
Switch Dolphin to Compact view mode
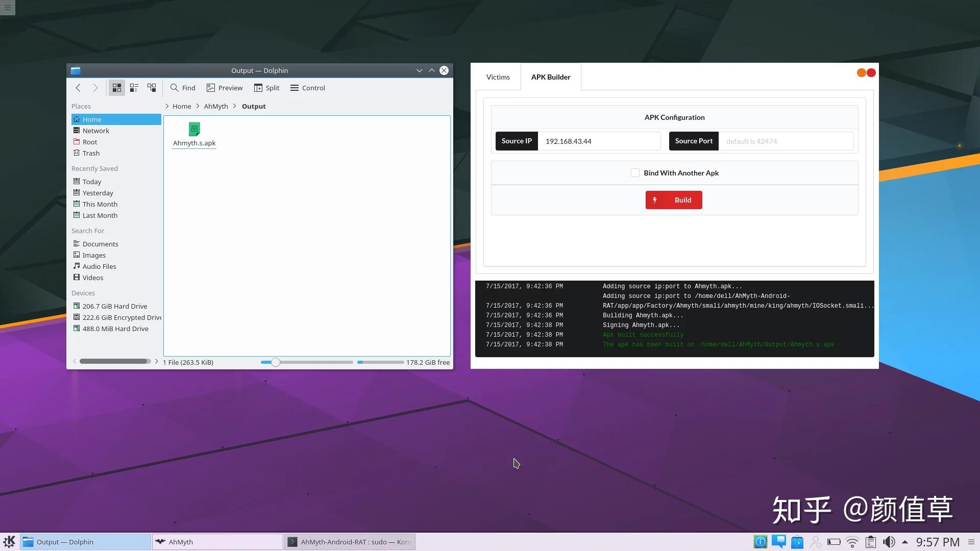[134, 88]
